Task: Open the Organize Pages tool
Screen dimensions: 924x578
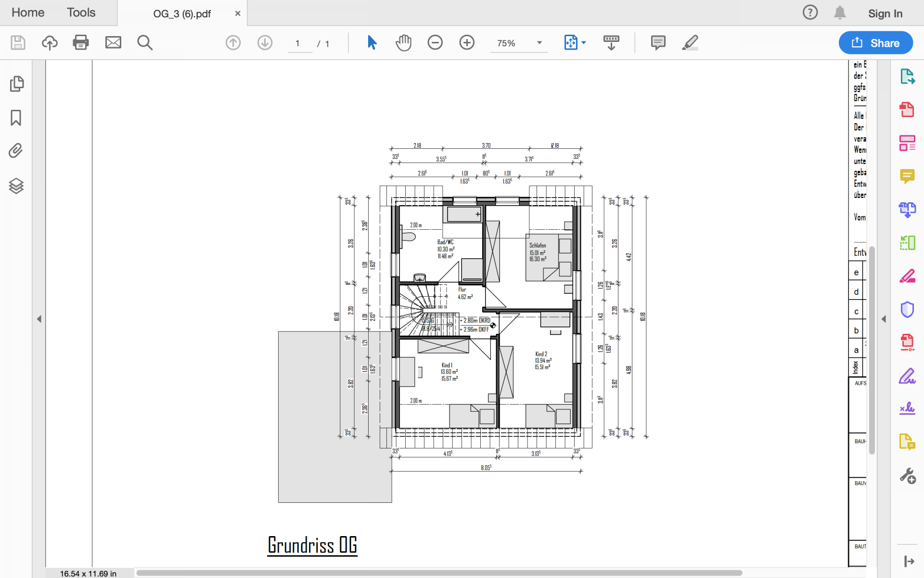Action: pyautogui.click(x=907, y=243)
